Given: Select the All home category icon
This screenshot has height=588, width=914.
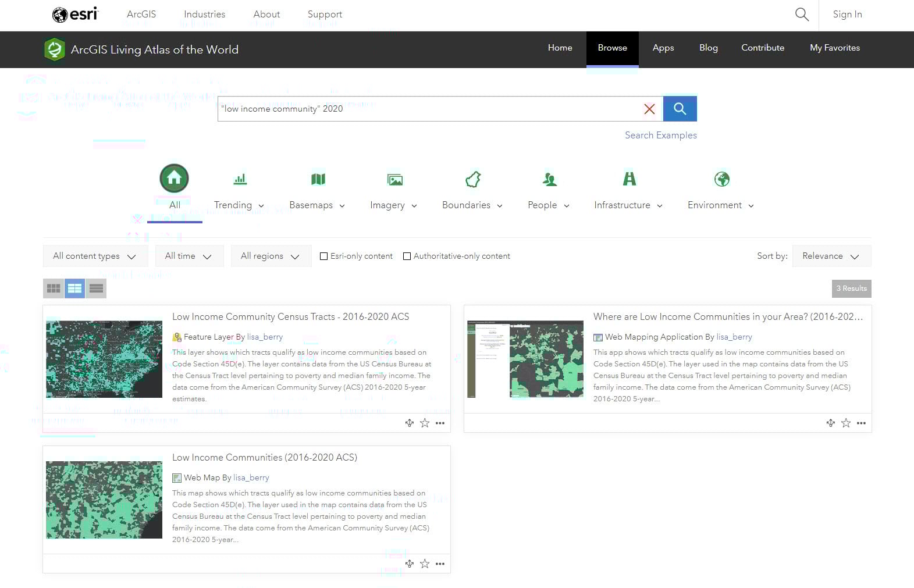Looking at the screenshot, I should (175, 179).
